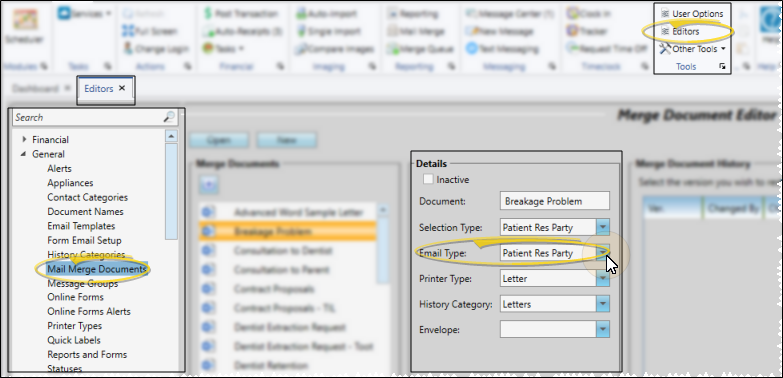The height and width of the screenshot is (378, 783).
Task: Open User Options in Tools
Action: tap(692, 14)
